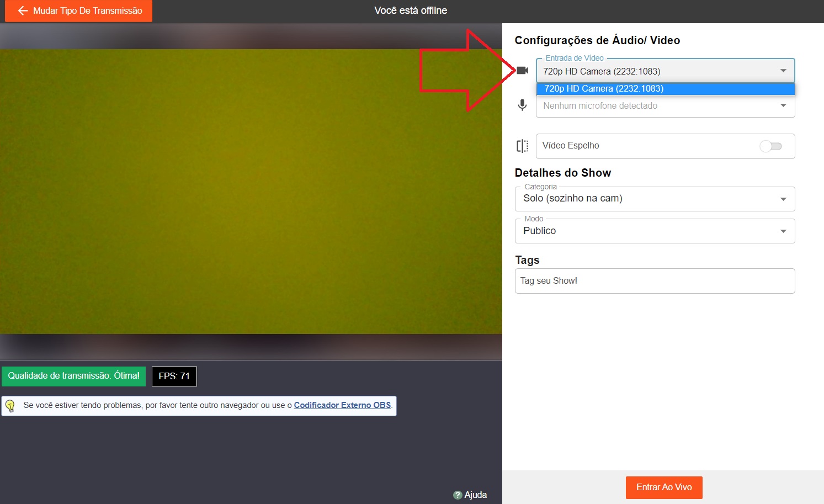
Task: Select 720p HD Camera option in list
Action: (x=665, y=89)
